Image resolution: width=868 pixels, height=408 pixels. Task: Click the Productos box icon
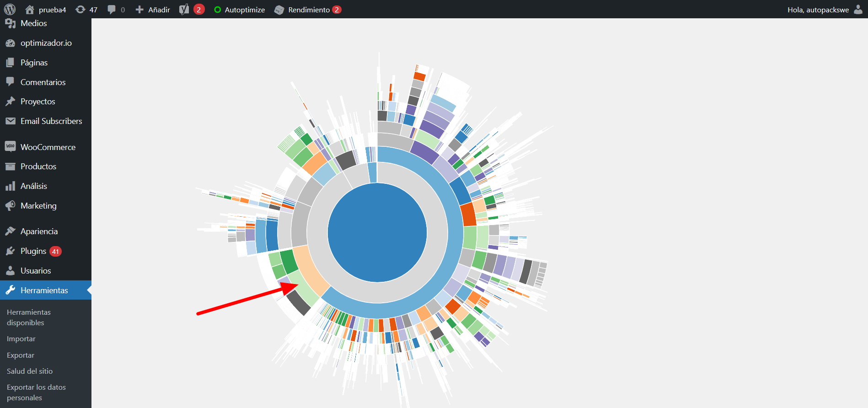coord(10,166)
